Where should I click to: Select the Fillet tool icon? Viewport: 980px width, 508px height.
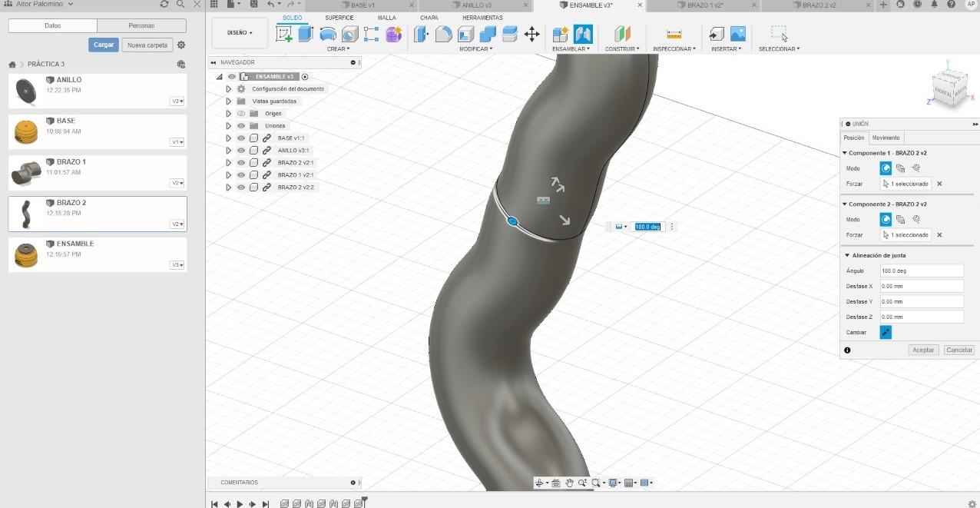tap(443, 34)
